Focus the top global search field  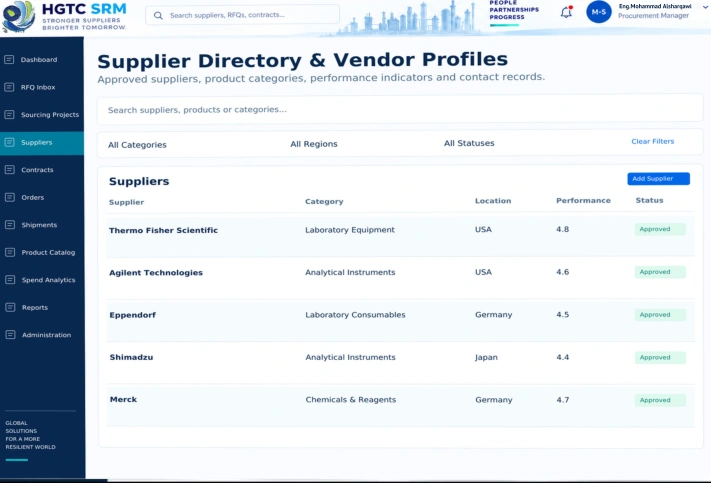coord(242,15)
